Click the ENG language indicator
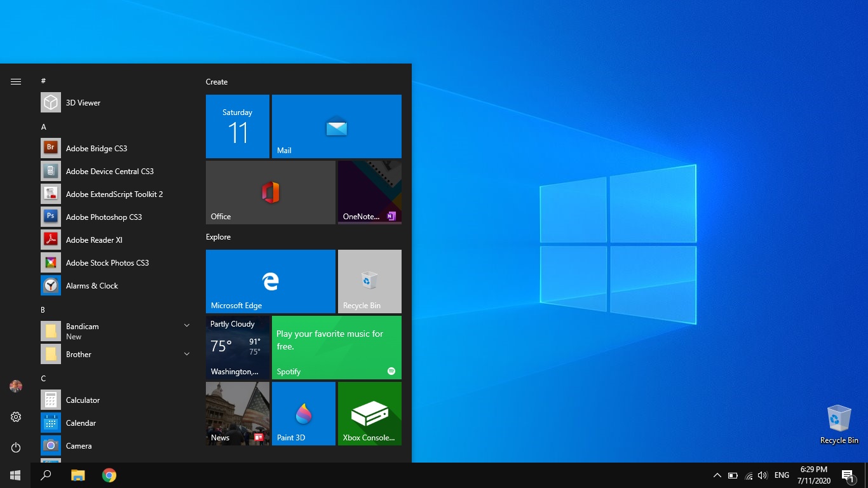The width and height of the screenshot is (868, 488). [x=781, y=475]
